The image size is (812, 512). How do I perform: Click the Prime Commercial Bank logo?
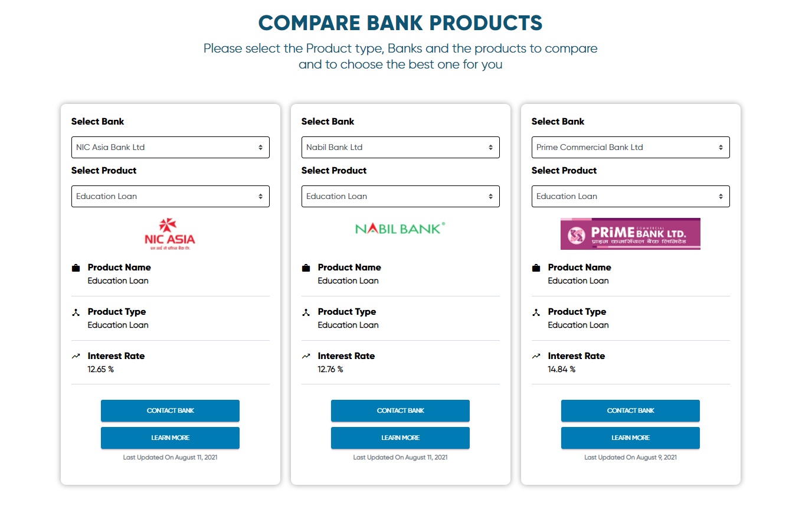click(630, 234)
